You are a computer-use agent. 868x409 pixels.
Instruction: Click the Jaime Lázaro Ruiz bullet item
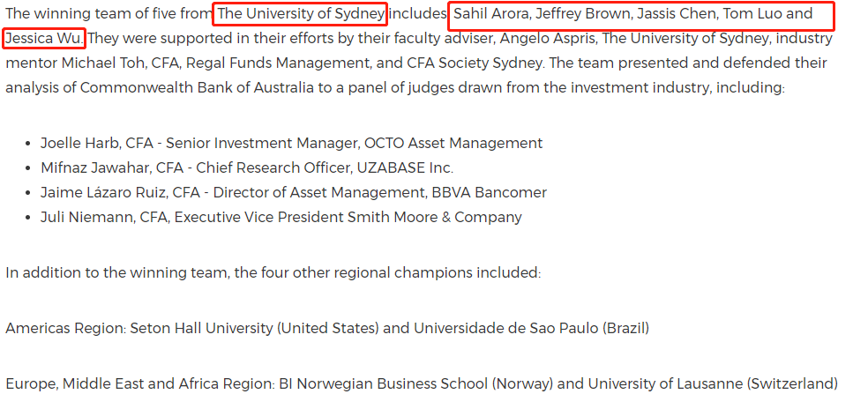pos(294,192)
